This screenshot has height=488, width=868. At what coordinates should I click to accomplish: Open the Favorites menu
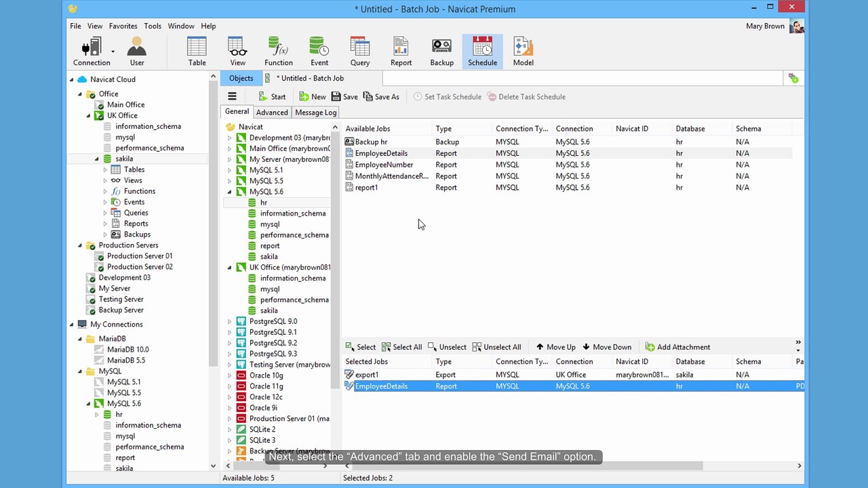pos(123,26)
